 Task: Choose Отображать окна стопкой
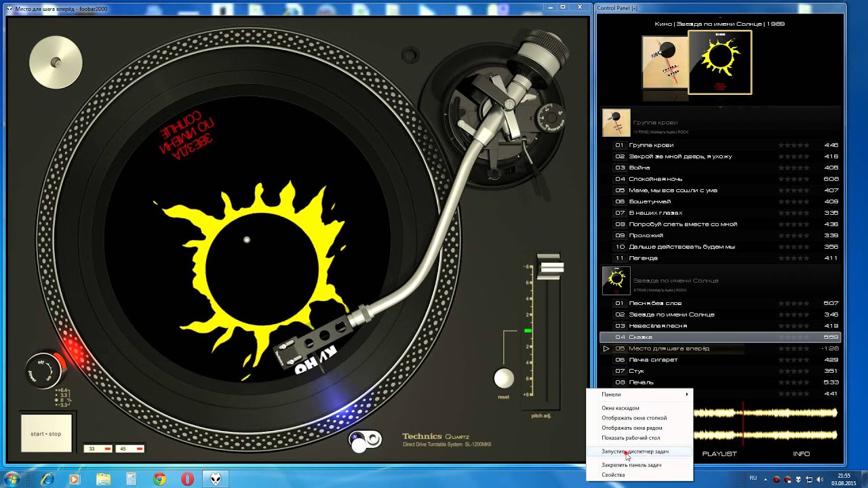point(640,418)
